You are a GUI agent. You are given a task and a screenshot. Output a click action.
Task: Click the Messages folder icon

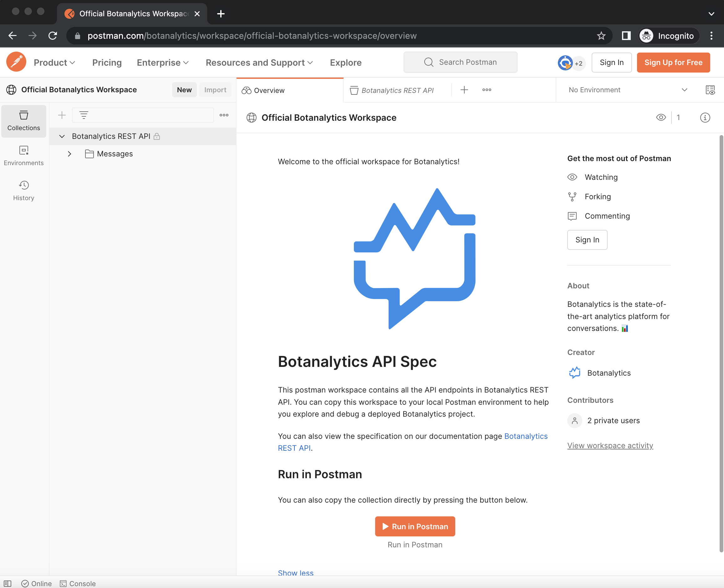[89, 154]
